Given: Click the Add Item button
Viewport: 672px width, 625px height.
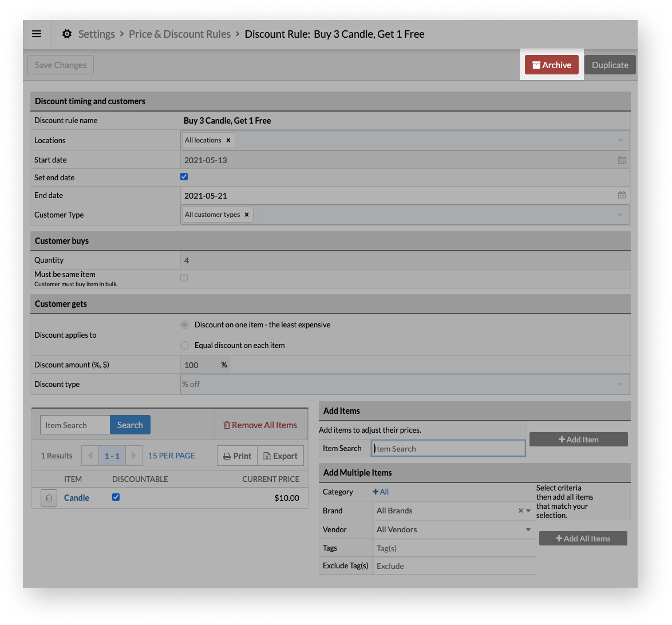Looking at the screenshot, I should click(579, 440).
